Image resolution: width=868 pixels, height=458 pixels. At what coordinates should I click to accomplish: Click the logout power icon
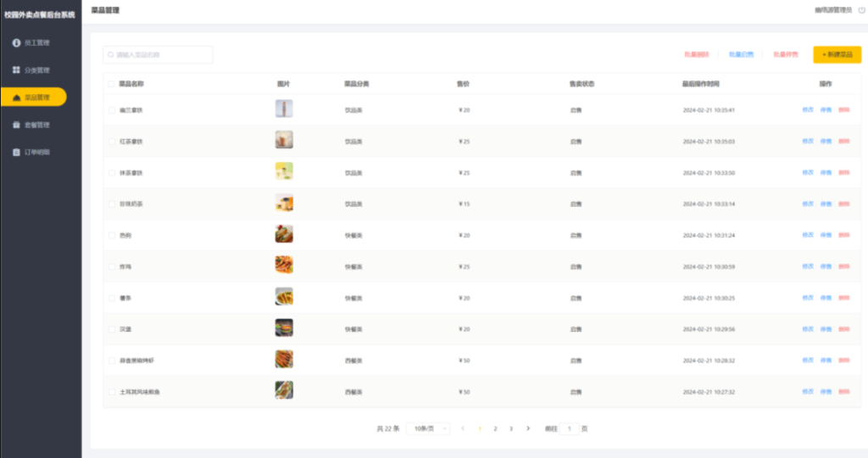(860, 10)
